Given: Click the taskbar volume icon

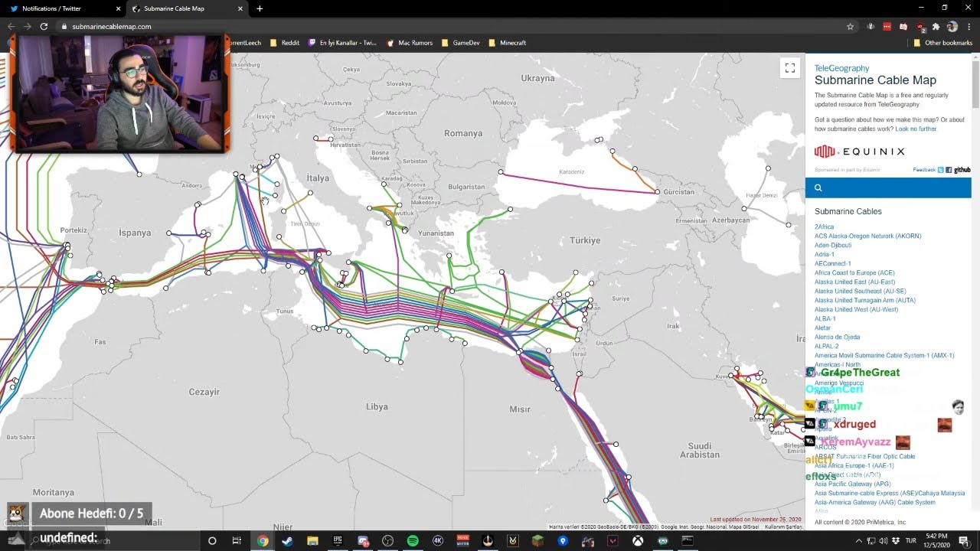Looking at the screenshot, I should pyautogui.click(x=883, y=541).
